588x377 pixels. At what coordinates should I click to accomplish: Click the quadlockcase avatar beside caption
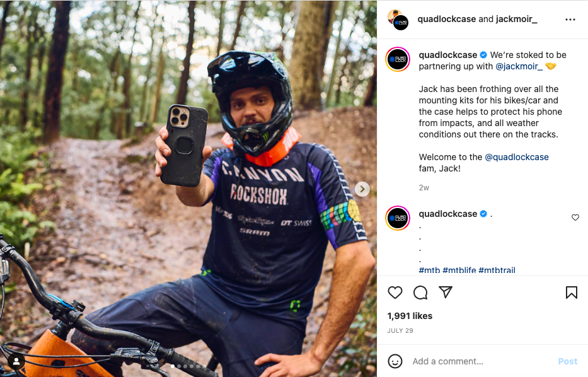point(398,59)
